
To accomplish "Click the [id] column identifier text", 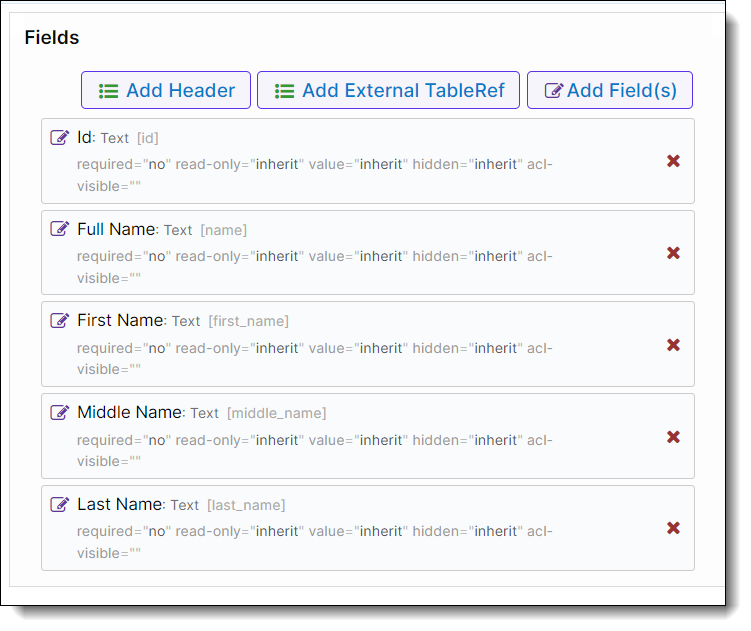I will pos(148,138).
